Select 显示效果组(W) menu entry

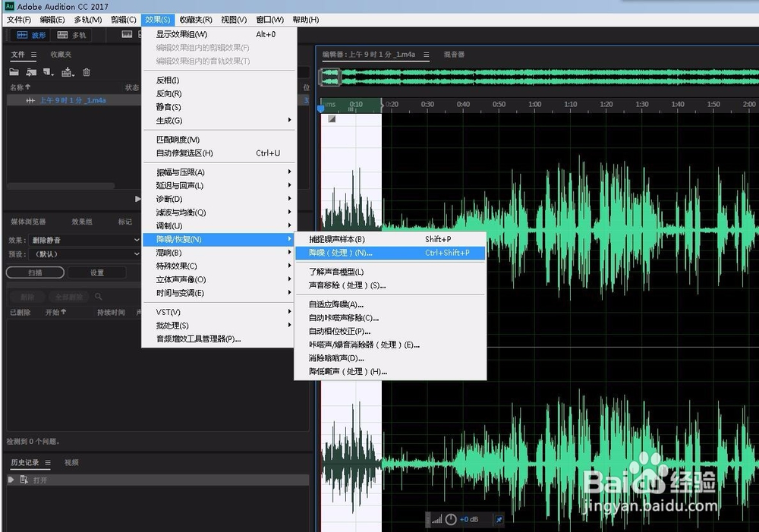pyautogui.click(x=219, y=34)
